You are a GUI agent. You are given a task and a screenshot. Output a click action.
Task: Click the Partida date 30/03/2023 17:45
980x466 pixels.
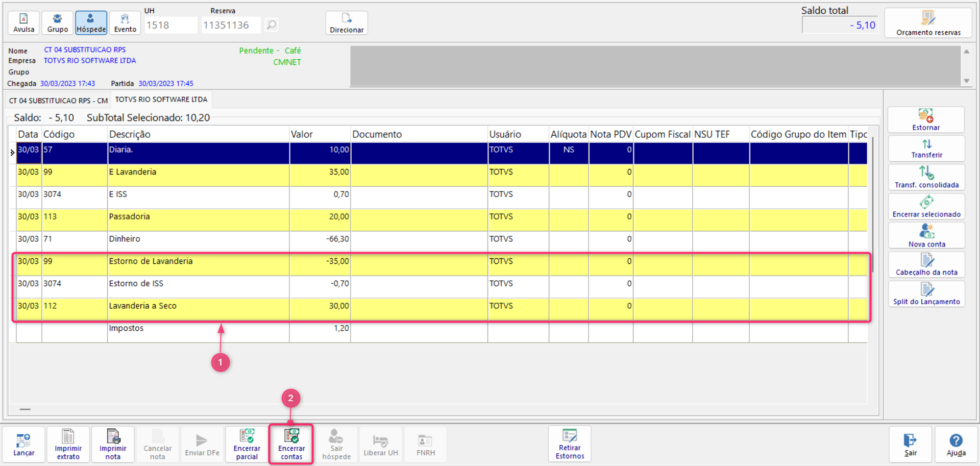coord(166,83)
